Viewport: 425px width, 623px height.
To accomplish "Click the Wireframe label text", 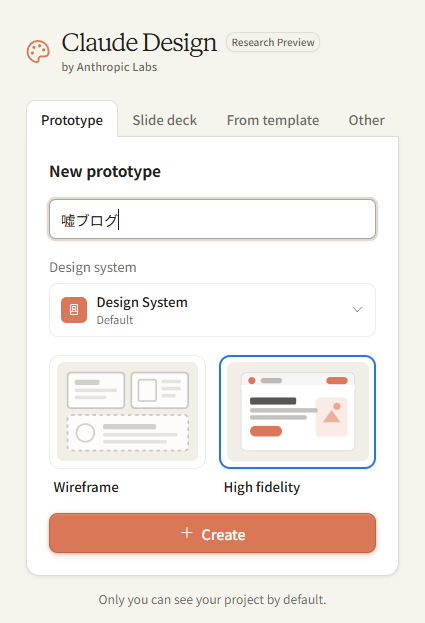I will pos(86,487).
